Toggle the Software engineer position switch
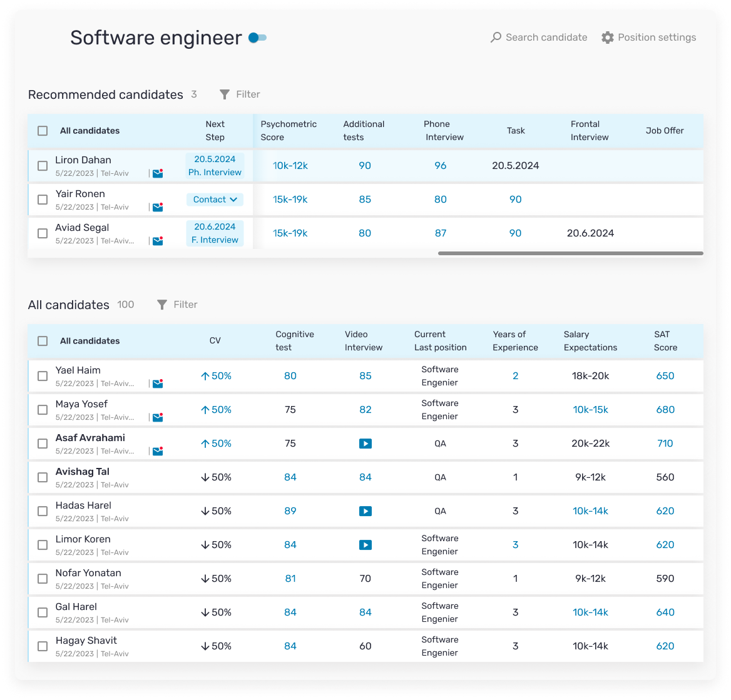The height and width of the screenshot is (700, 731). pos(257,38)
